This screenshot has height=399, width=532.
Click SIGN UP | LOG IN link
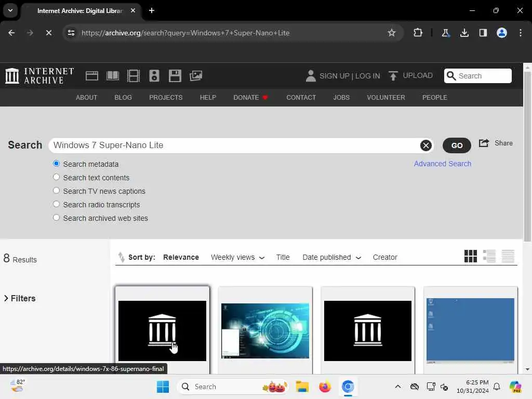pos(350,76)
